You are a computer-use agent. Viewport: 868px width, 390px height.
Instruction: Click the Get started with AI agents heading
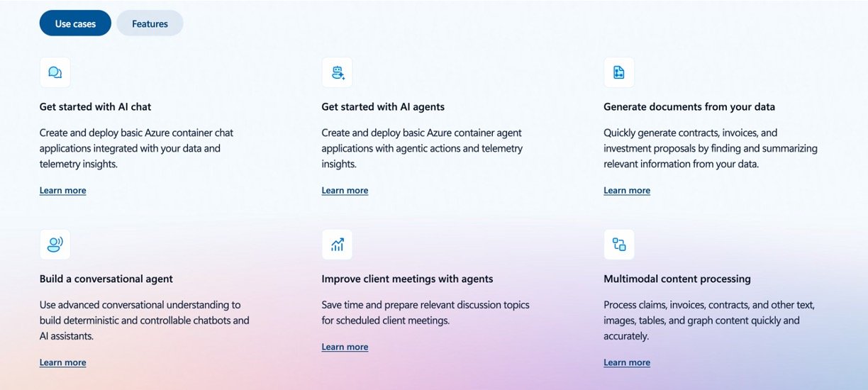(x=383, y=107)
